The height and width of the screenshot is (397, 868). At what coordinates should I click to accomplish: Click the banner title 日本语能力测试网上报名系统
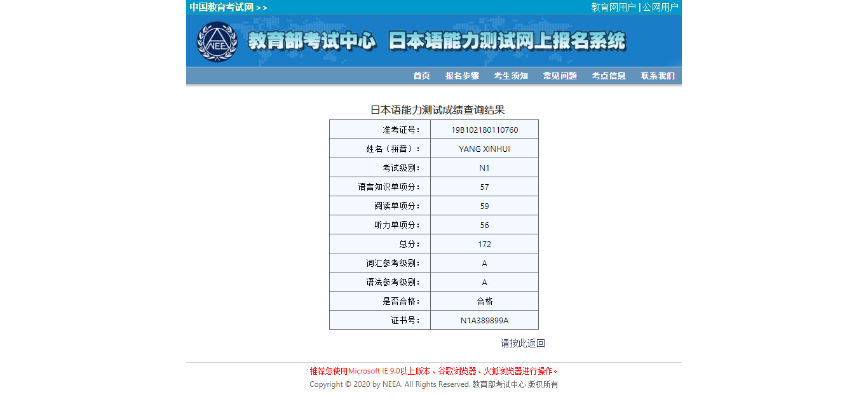pos(506,41)
